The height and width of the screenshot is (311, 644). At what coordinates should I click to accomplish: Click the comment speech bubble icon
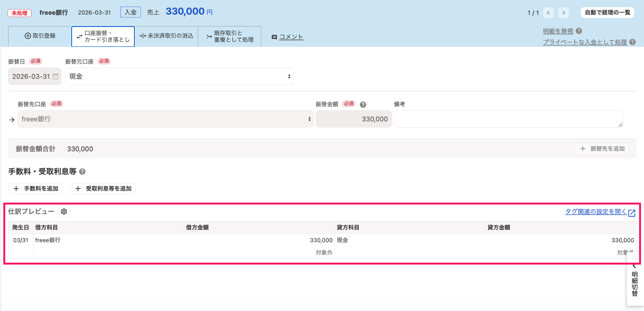(x=274, y=37)
